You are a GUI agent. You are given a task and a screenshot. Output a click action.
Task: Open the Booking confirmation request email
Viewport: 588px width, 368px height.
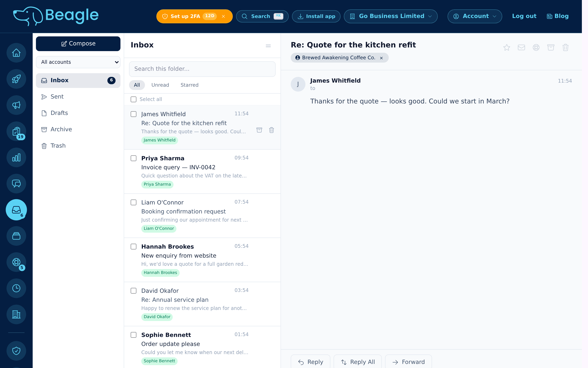click(202, 216)
